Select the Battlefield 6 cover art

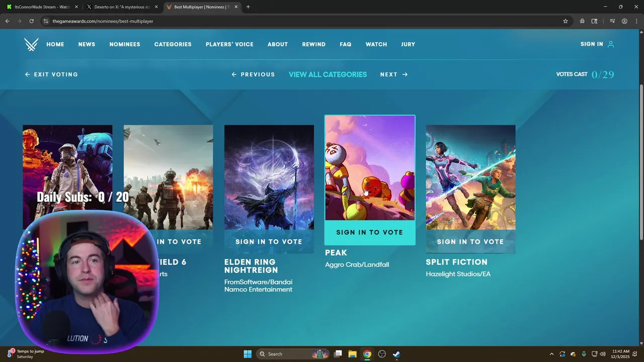point(168,177)
